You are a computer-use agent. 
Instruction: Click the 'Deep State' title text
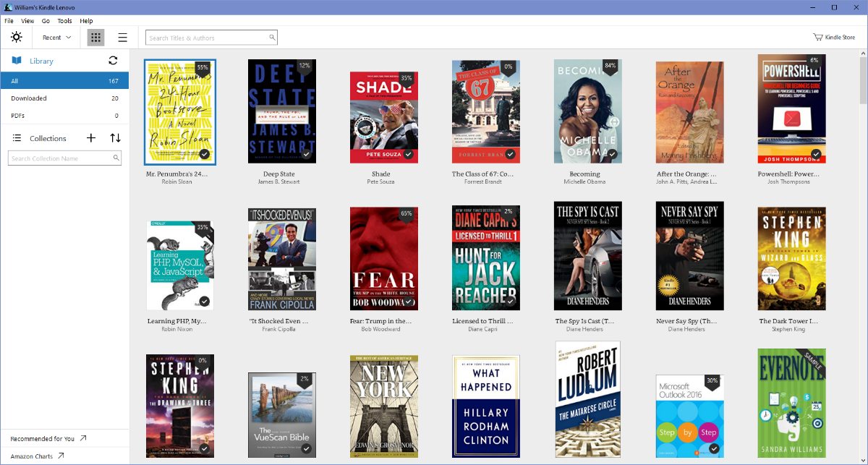point(279,174)
